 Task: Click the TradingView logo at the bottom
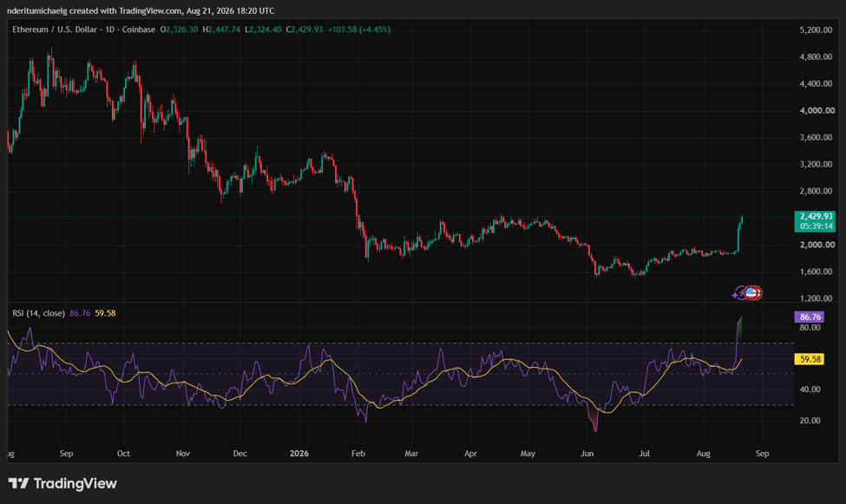(x=62, y=483)
